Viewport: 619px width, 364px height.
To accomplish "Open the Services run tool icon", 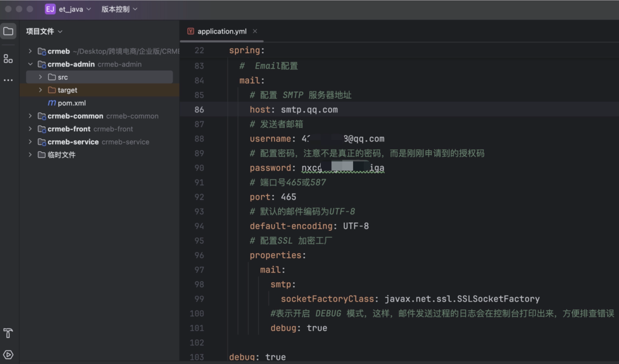I will pos(8,354).
